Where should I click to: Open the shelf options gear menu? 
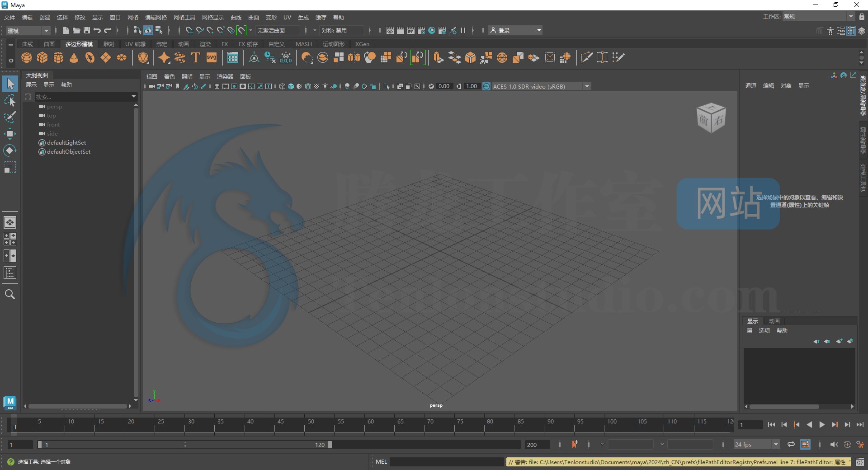pos(11,61)
